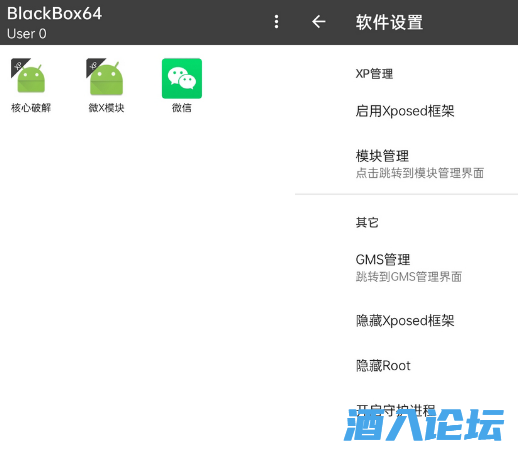Go back with the arrow in 软件设置

click(x=319, y=22)
